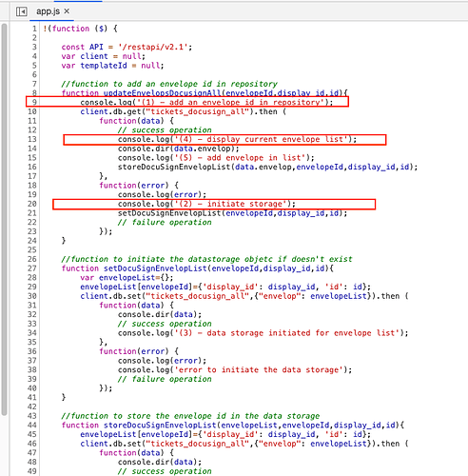
Task: Click the vertical scrollbar on the left
Action: pyautogui.click(x=4, y=219)
